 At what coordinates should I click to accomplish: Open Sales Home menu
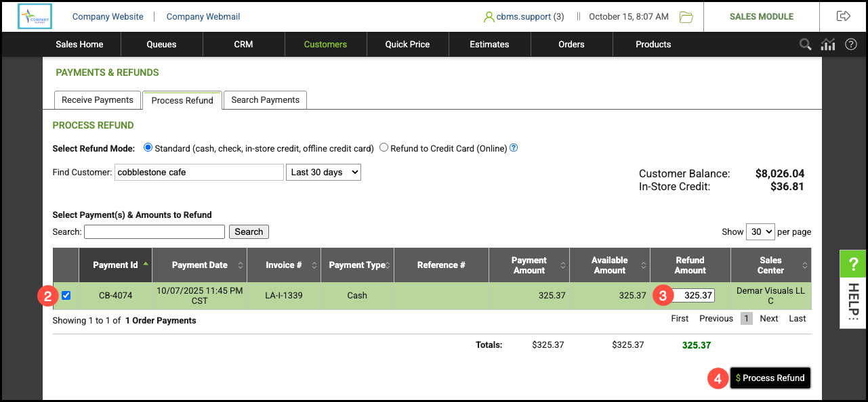click(x=80, y=44)
